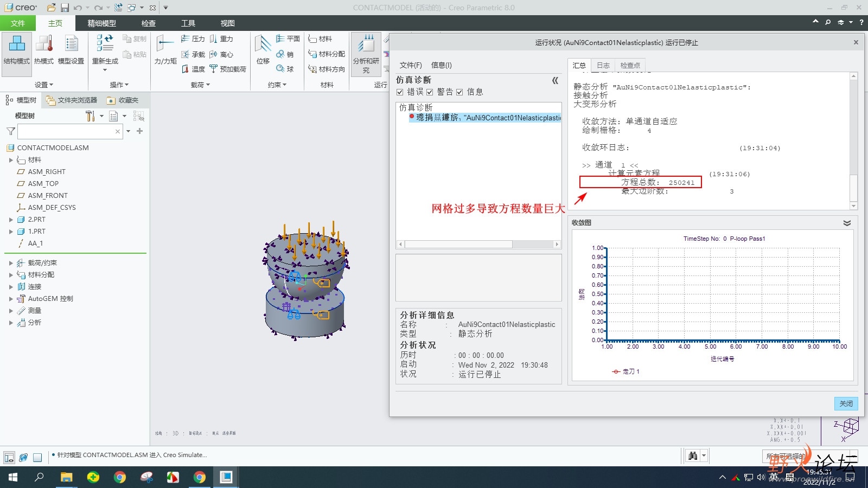Expand the AutoGEM 控制 tree node
This screenshot has width=868, height=488.
(11, 299)
